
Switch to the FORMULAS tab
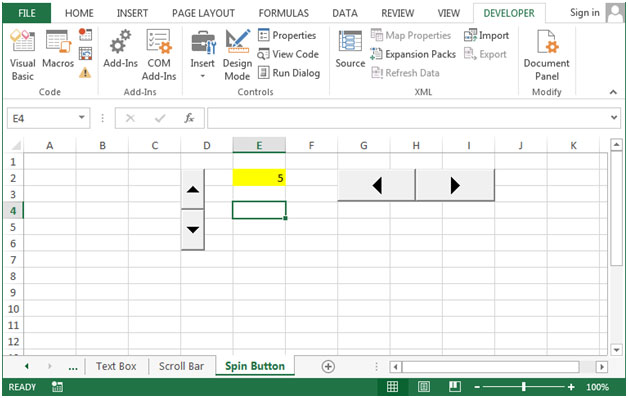click(x=284, y=13)
